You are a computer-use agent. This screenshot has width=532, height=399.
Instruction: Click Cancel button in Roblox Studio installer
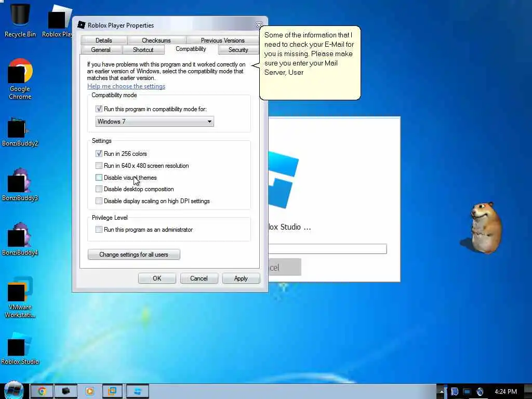tap(284, 268)
